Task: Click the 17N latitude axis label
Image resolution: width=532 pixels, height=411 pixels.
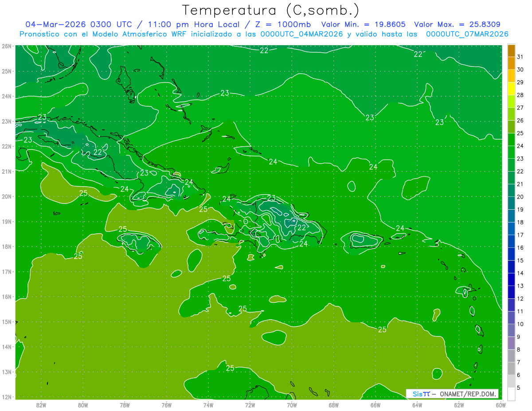Action: click(x=6, y=271)
